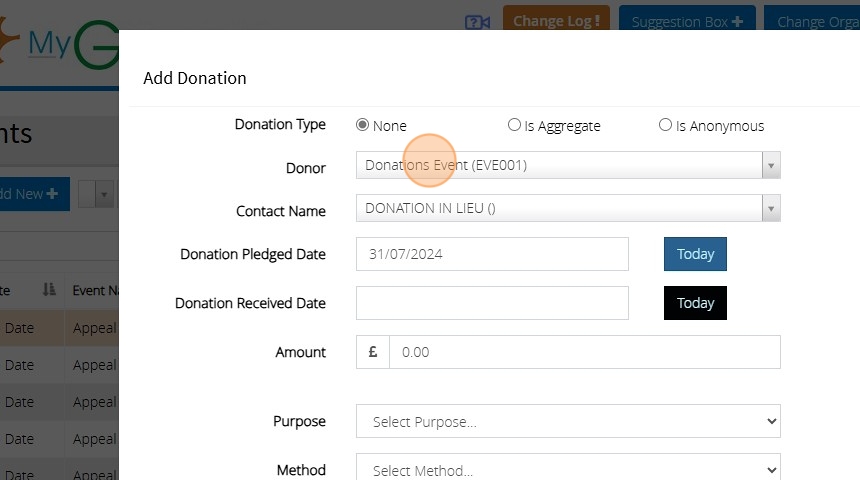The height and width of the screenshot is (480, 860).
Task: Click the Donation Received Date field
Action: [x=492, y=303]
